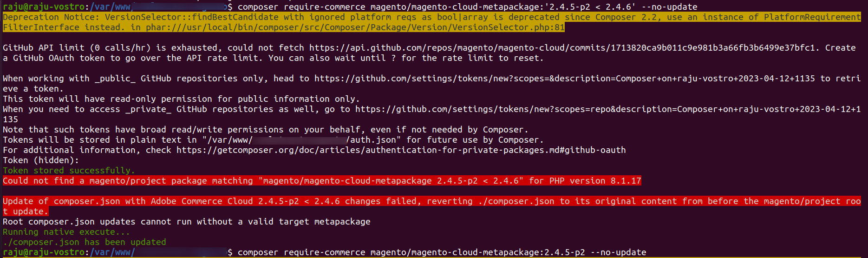Click the green 'Token stored successfully.' message
868x258 pixels.
click(69, 171)
